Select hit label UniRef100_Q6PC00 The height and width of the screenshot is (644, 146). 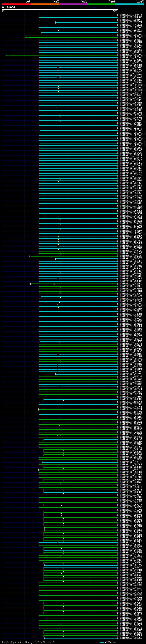(131, 47)
